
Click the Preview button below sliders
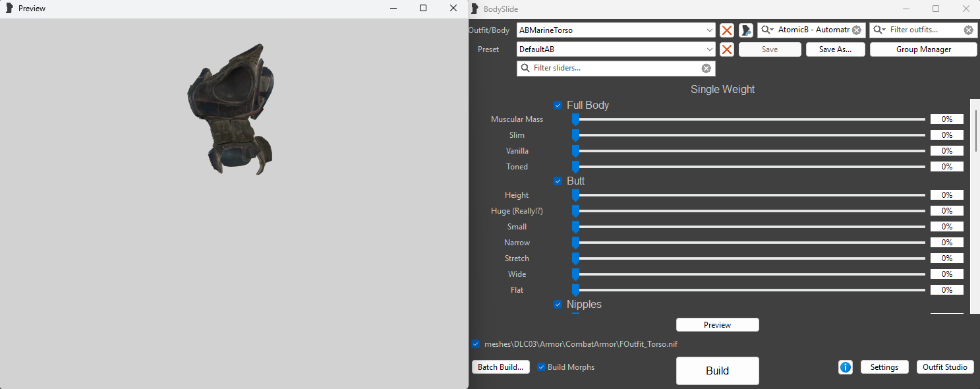point(717,325)
